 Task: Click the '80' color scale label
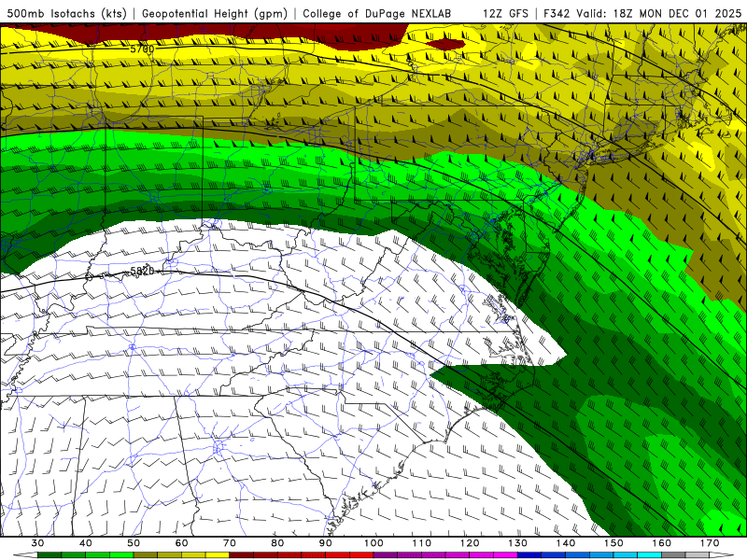click(277, 543)
